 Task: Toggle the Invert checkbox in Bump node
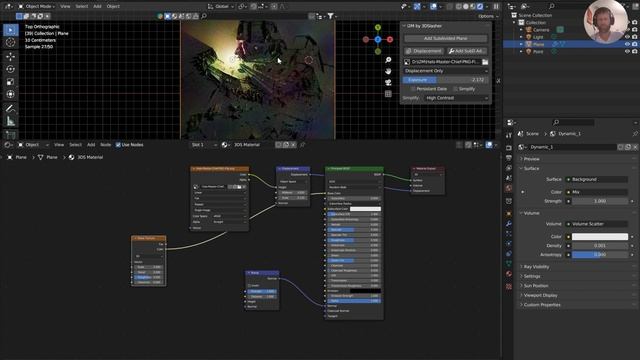(x=249, y=286)
